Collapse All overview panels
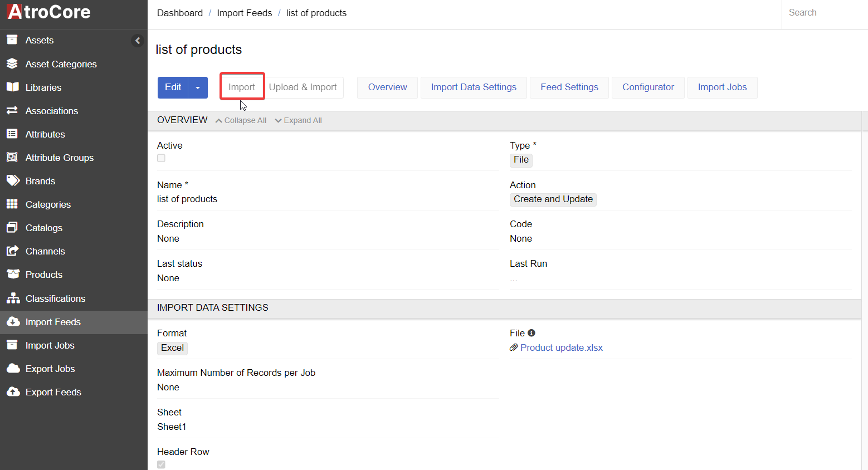 241,120
